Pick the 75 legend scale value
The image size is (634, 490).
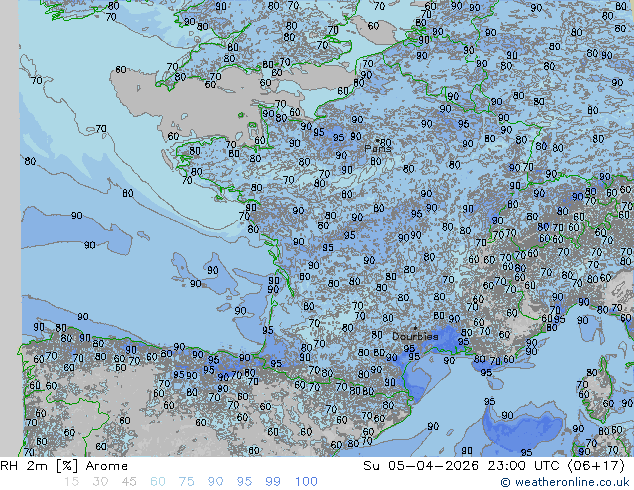click(x=187, y=481)
